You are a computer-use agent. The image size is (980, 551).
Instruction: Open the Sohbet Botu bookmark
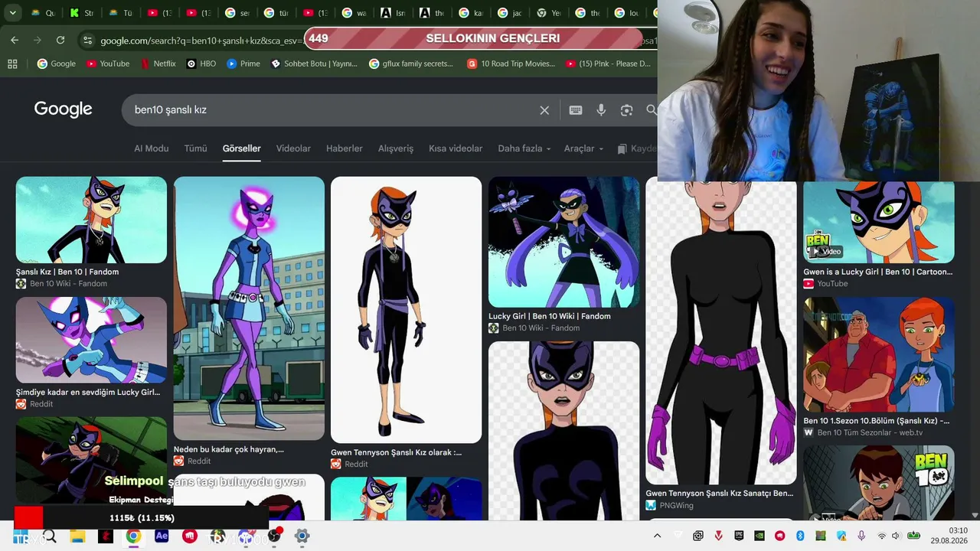pyautogui.click(x=314, y=64)
